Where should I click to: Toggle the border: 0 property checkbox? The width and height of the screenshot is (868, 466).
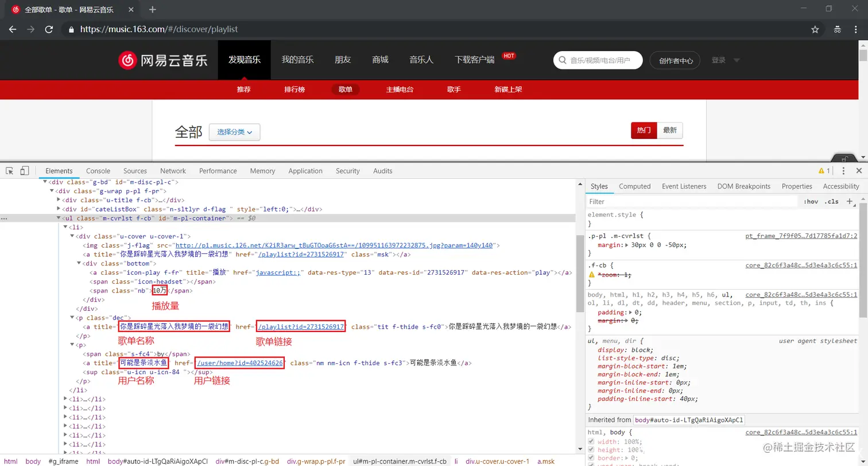(591, 458)
